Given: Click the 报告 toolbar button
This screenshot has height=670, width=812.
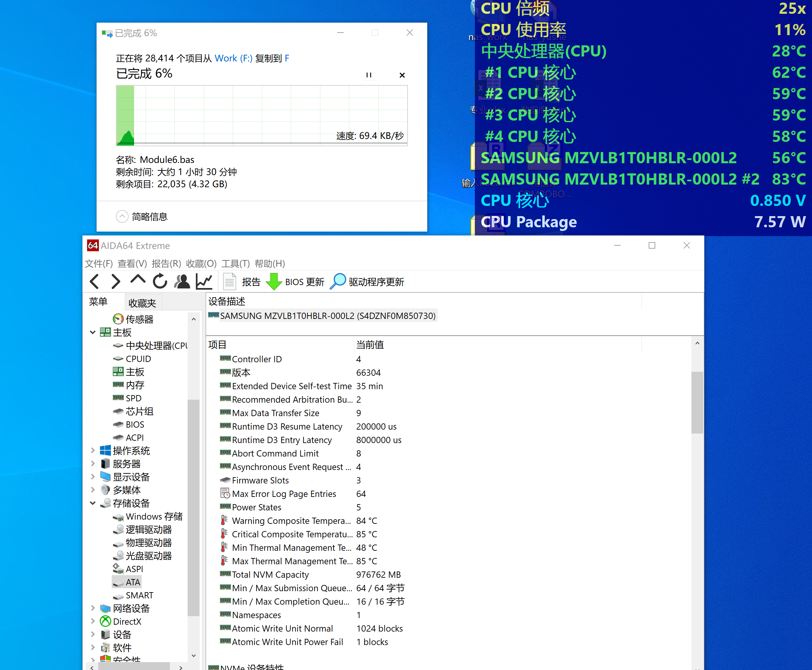Looking at the screenshot, I should click(242, 282).
